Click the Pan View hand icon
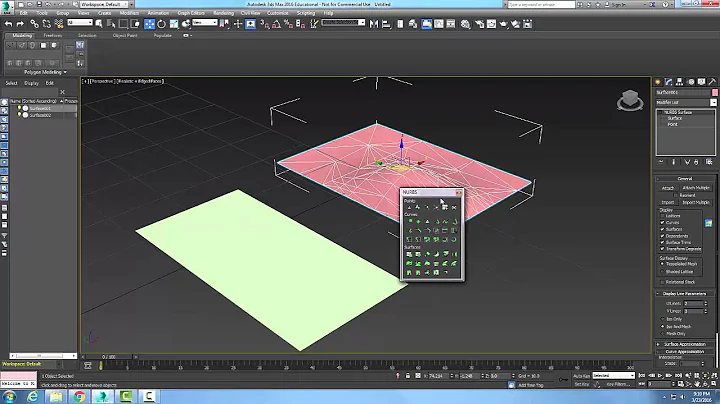The image size is (720, 404). coord(698,384)
